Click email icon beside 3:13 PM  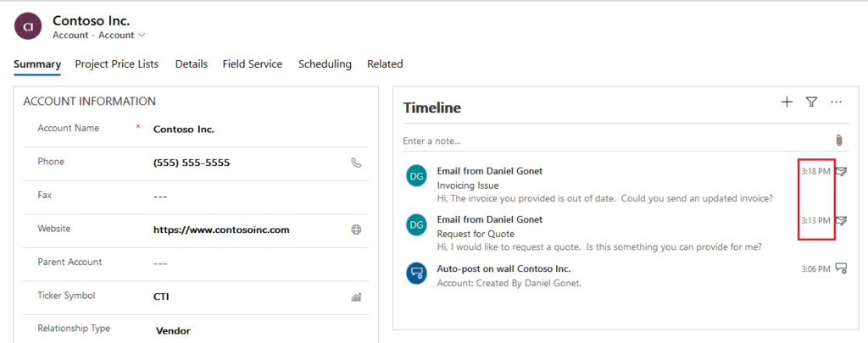pos(842,220)
